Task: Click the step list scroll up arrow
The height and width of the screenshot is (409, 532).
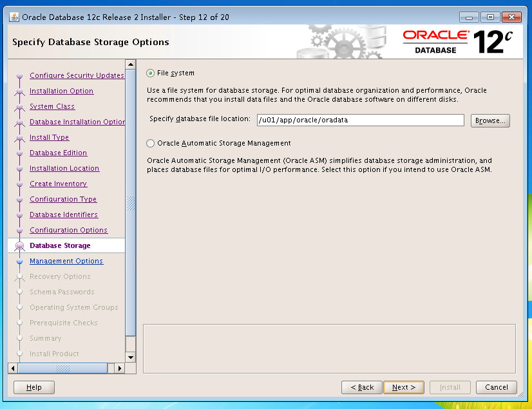Action: [131, 64]
